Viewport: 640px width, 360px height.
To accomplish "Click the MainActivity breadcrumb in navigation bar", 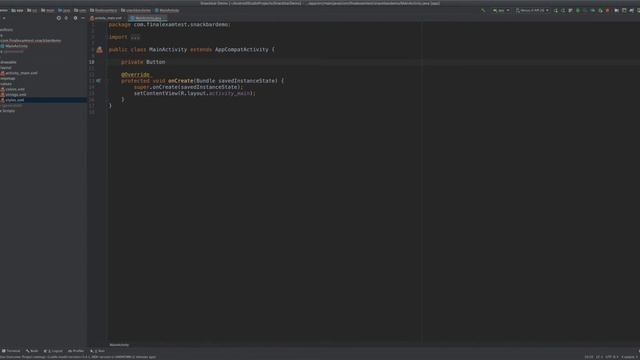I will (x=167, y=10).
